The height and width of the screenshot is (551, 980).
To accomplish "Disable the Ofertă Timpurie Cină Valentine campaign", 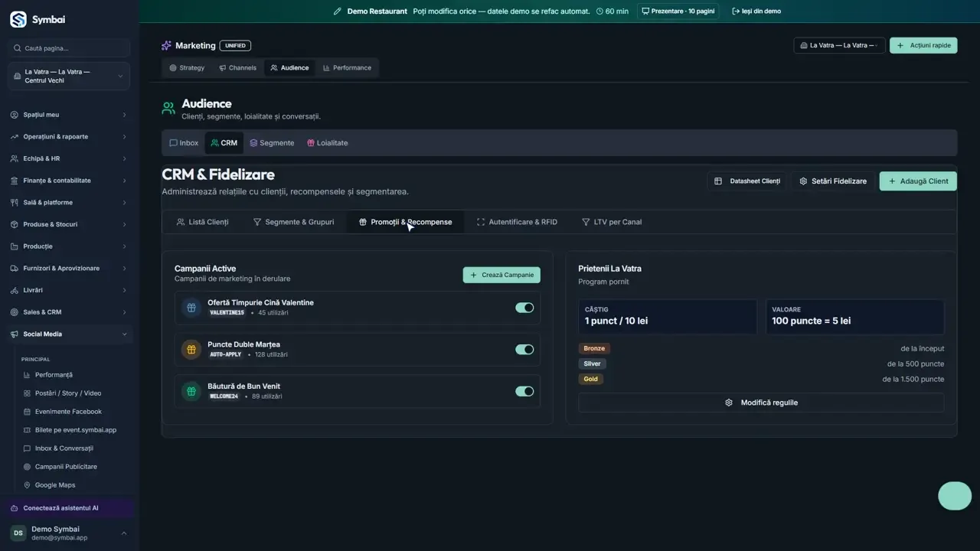I will [x=524, y=308].
